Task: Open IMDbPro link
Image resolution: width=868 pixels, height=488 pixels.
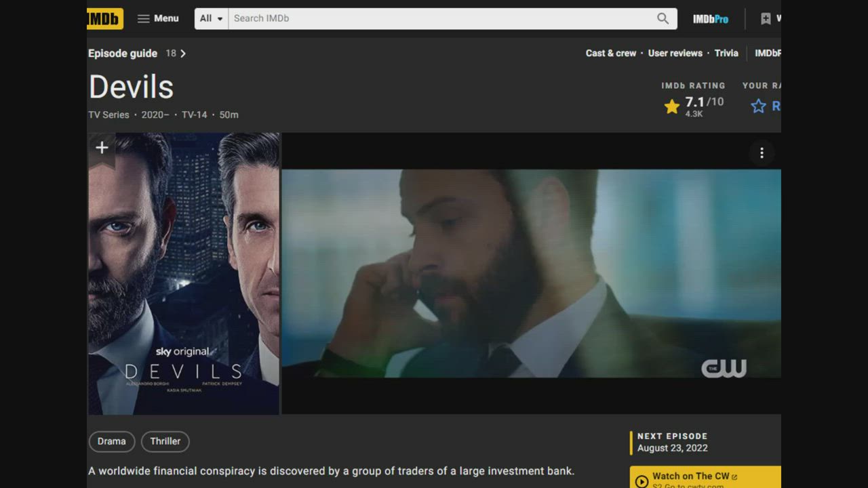Action: pos(710,19)
